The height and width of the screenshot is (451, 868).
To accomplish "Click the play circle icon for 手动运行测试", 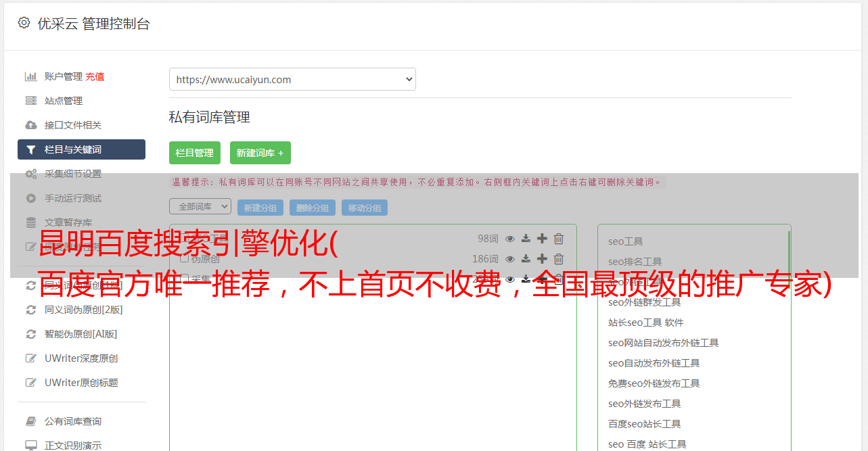I will click(x=30, y=198).
